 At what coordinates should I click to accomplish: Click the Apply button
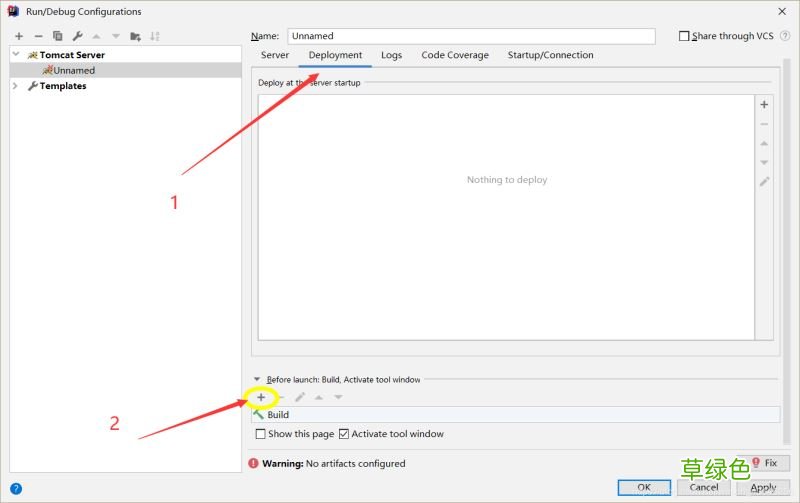click(763, 487)
